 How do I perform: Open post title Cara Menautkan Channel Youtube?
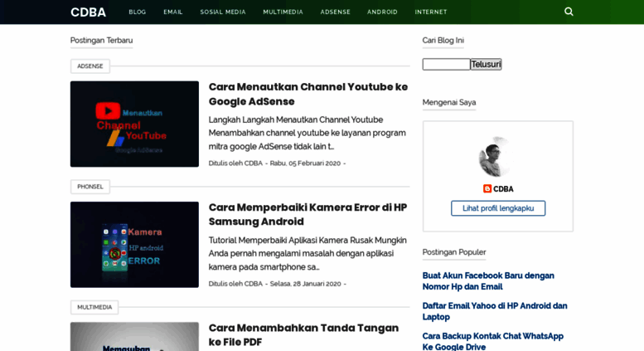(308, 94)
